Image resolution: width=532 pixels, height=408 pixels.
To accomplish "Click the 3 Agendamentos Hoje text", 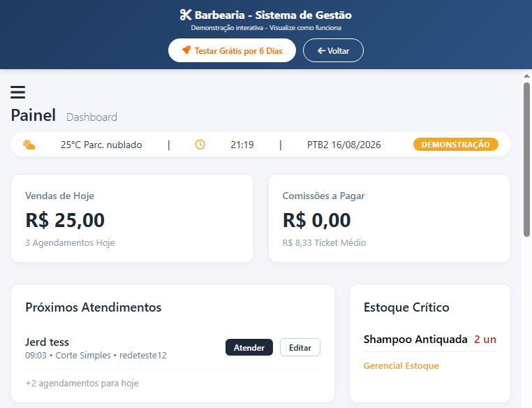I will click(70, 242).
